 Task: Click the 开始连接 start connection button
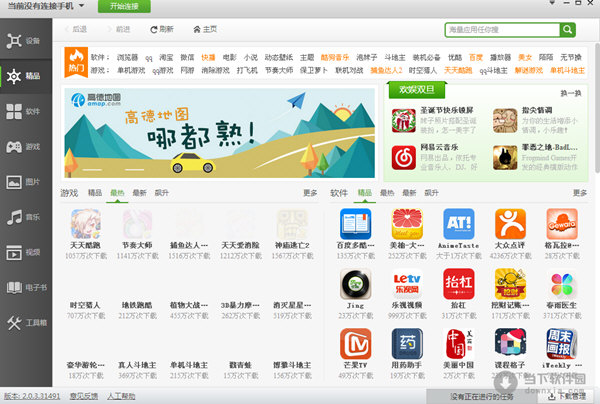coord(124,6)
